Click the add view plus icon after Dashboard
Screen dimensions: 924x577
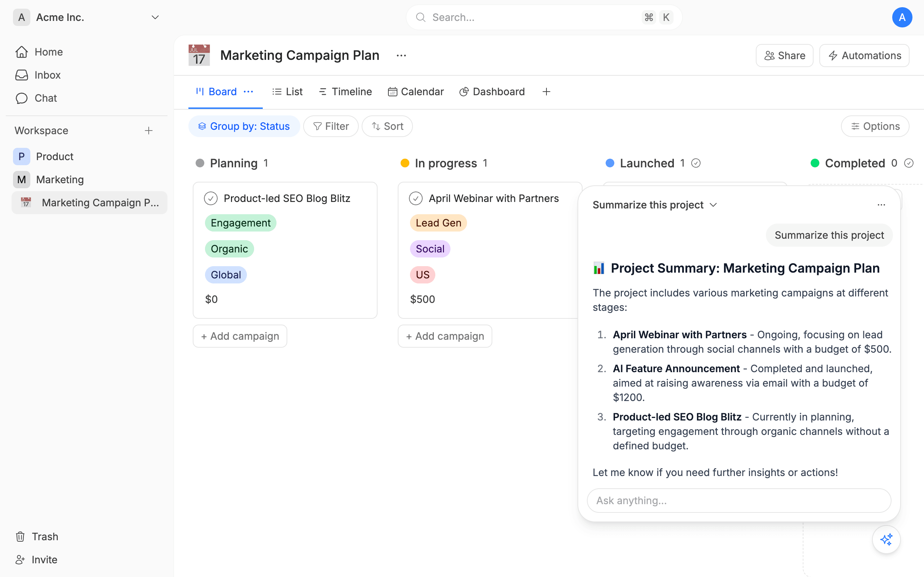tap(546, 92)
